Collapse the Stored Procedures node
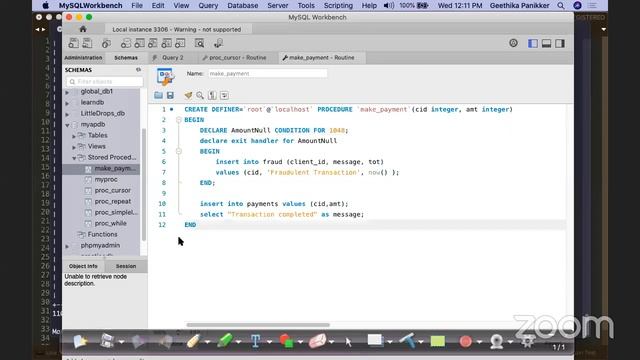640x360 pixels. coord(74,158)
